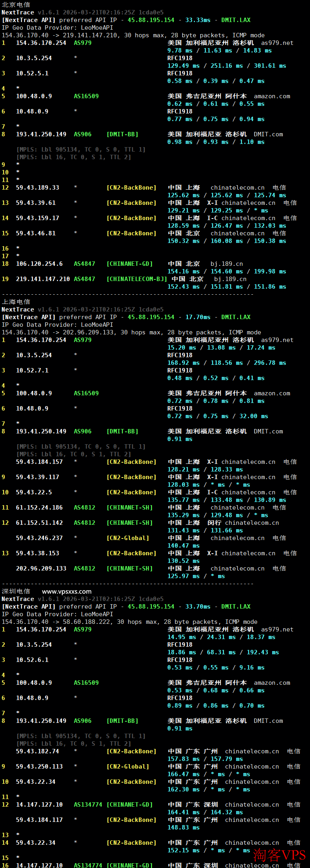This screenshot has height=868, width=310.
Task: Select hop IP address 61.152.51.142
Action: [39, 523]
